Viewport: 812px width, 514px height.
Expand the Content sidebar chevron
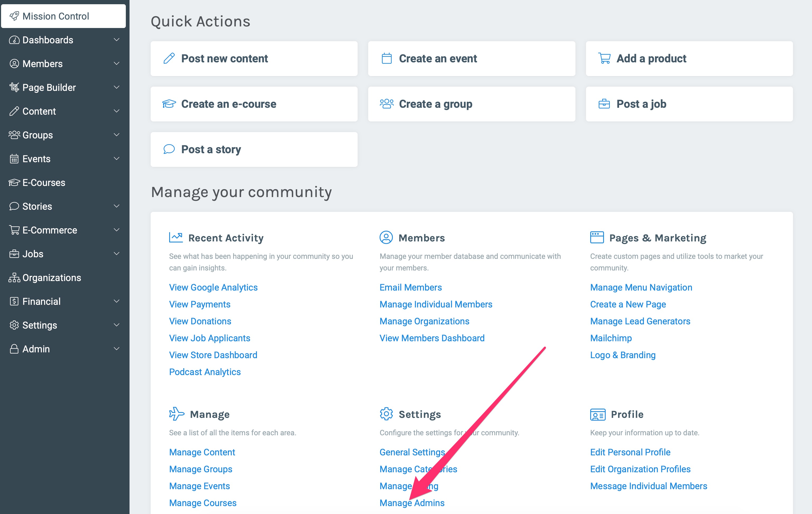coord(116,111)
